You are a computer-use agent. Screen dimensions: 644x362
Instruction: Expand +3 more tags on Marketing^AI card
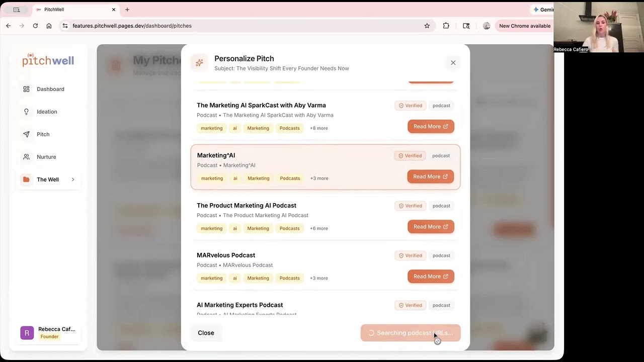[319, 178]
